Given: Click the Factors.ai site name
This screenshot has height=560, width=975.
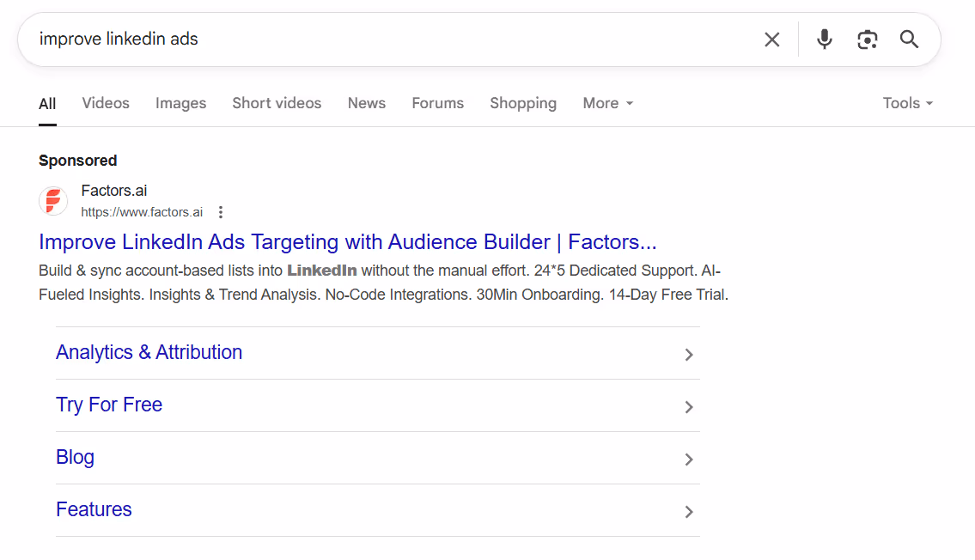Looking at the screenshot, I should [113, 191].
